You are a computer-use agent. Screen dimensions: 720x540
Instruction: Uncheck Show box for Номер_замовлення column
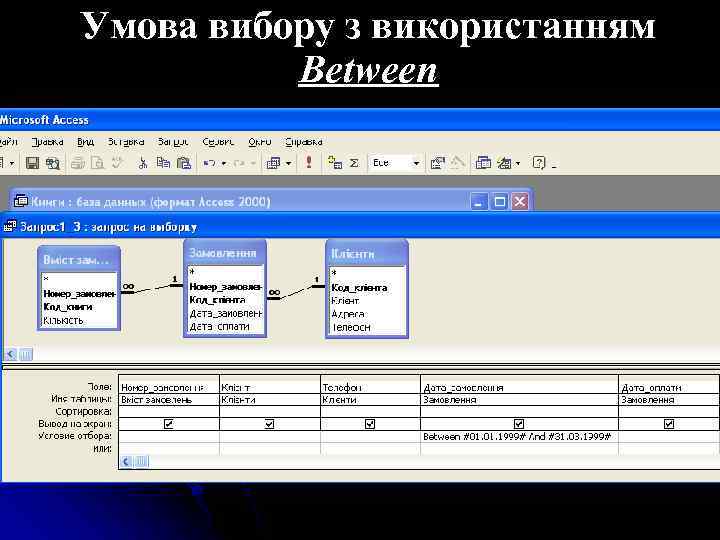coord(169,424)
